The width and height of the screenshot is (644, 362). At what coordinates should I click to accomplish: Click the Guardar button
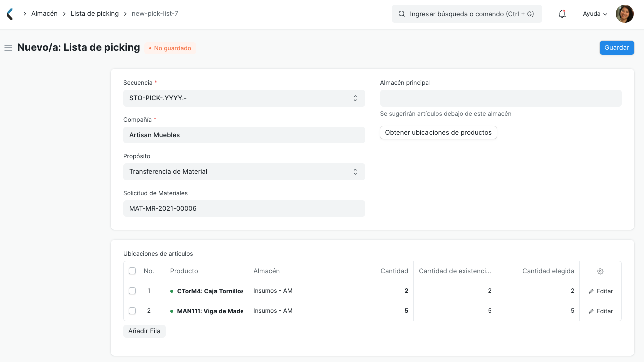tap(616, 47)
